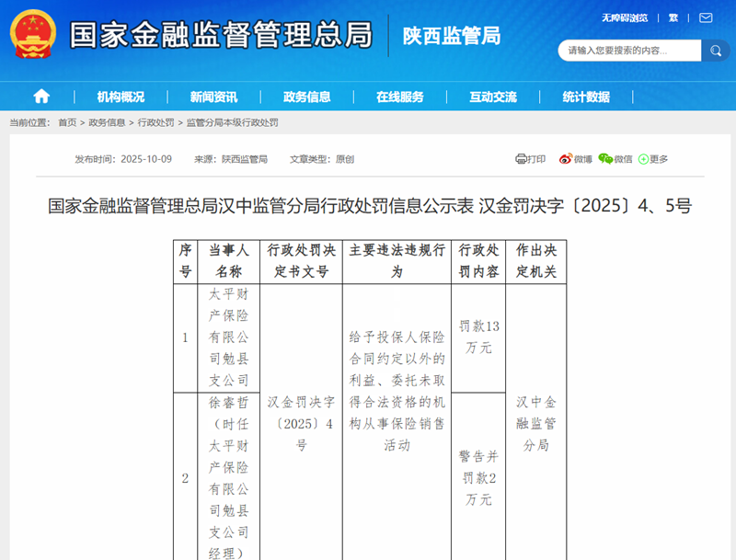Expand 更多 sharing options

click(653, 159)
